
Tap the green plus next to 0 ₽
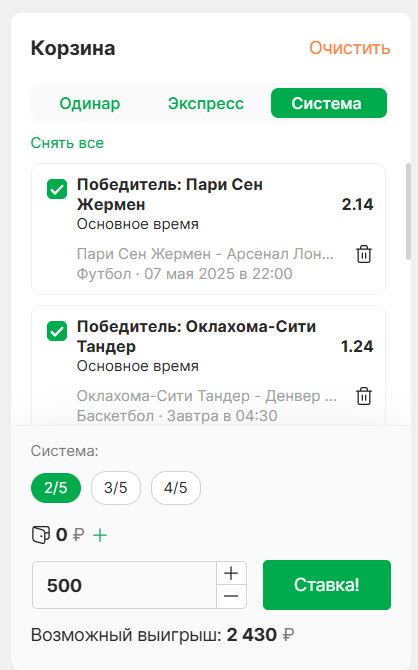coord(100,535)
